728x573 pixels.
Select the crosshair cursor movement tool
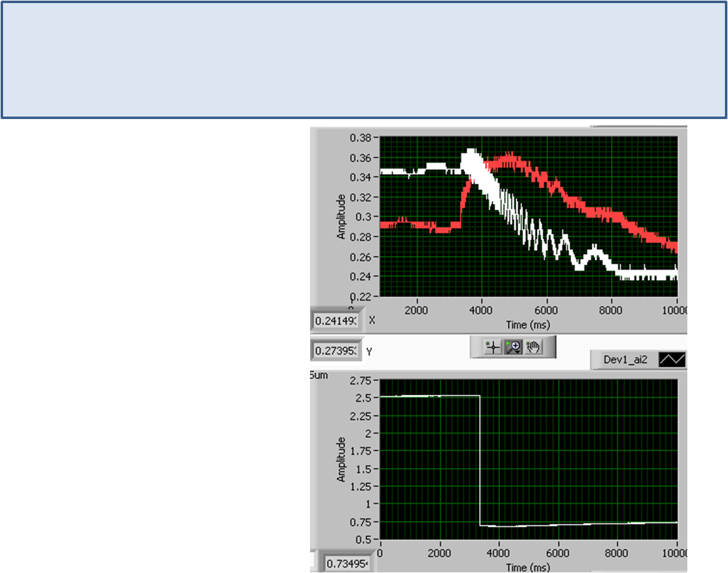pos(493,347)
